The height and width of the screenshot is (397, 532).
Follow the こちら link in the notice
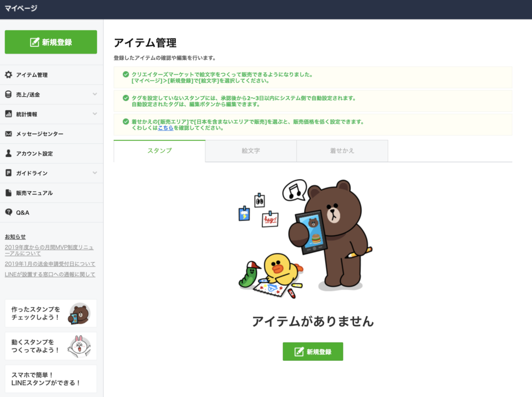pyautogui.click(x=166, y=128)
